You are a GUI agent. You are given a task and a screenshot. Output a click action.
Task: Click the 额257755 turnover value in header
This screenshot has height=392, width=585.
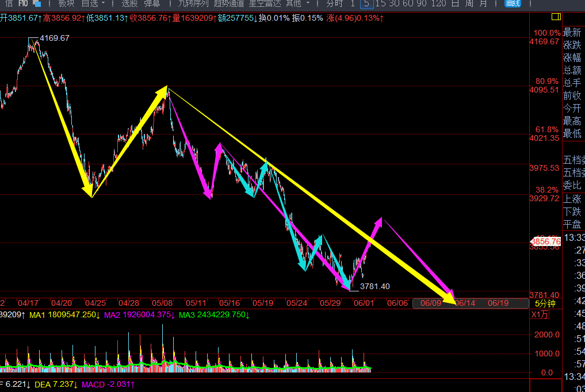click(238, 18)
